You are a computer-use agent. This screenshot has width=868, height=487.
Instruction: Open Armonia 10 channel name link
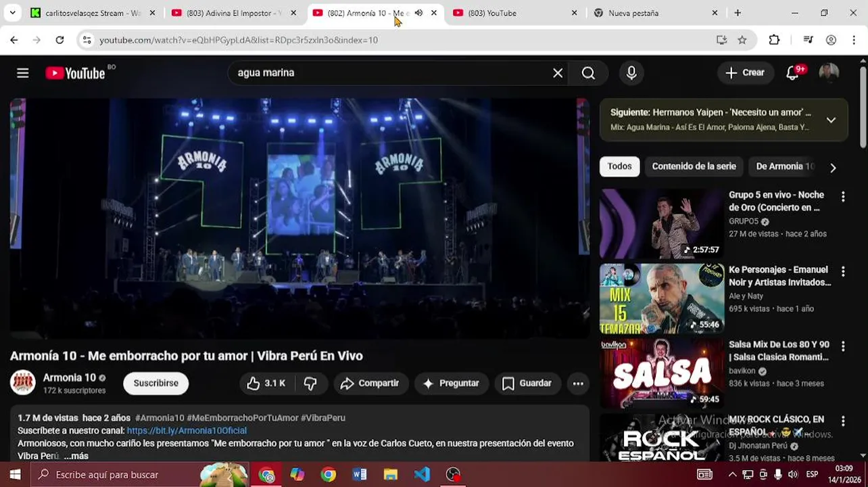(x=70, y=378)
